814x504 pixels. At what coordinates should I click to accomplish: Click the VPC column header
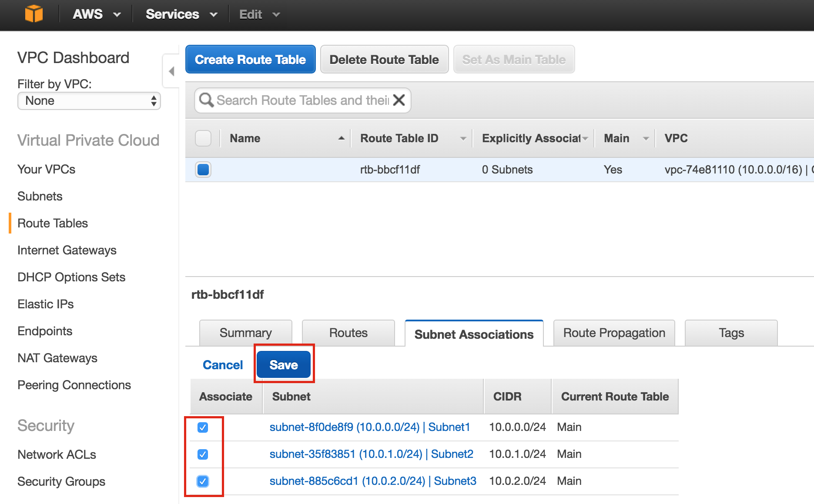(676, 138)
